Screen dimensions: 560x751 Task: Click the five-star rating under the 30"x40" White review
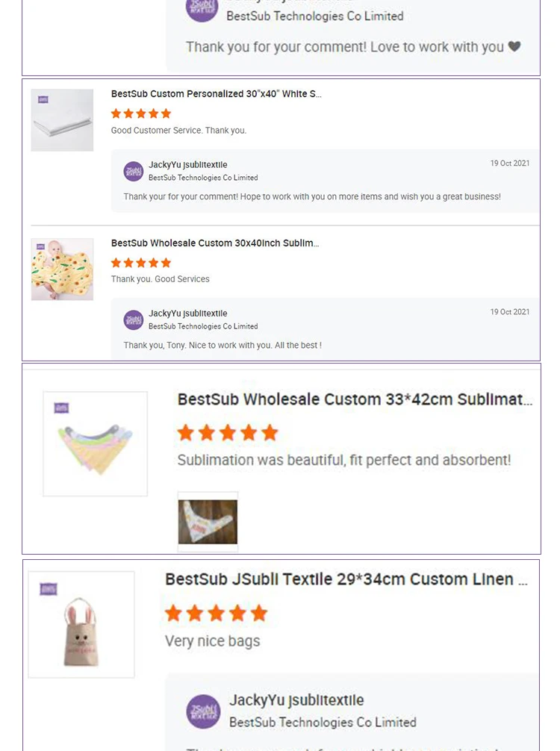pyautogui.click(x=141, y=113)
